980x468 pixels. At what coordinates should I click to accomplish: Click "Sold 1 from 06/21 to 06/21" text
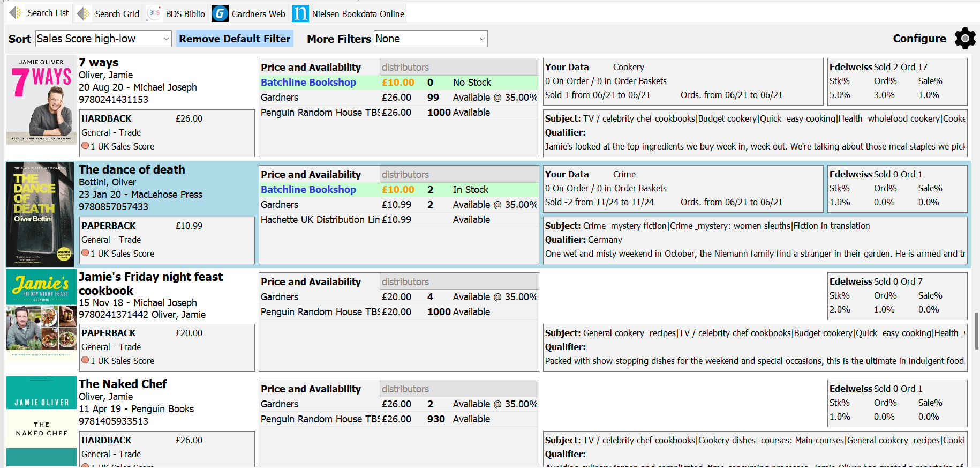click(x=598, y=95)
